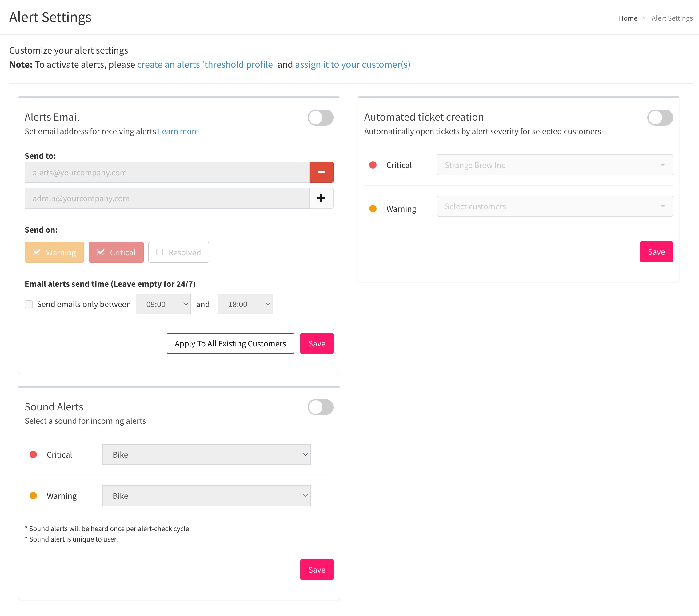The width and height of the screenshot is (699, 616).
Task: Click the red Critical dot in Sound Alerts
Action: [33, 454]
